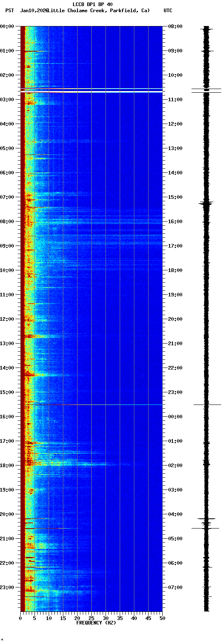224x644 pixels.
Task: Click the '00:00' PST time label
Action: click(x=7, y=26)
